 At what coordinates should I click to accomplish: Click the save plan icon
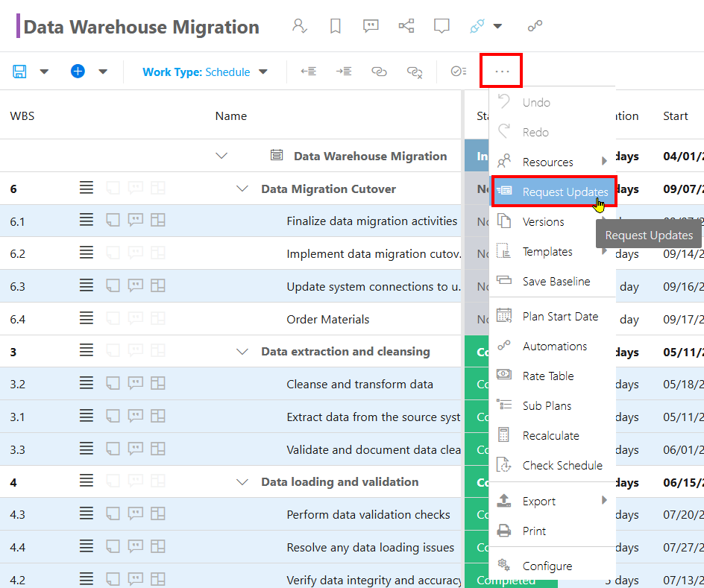coord(19,72)
